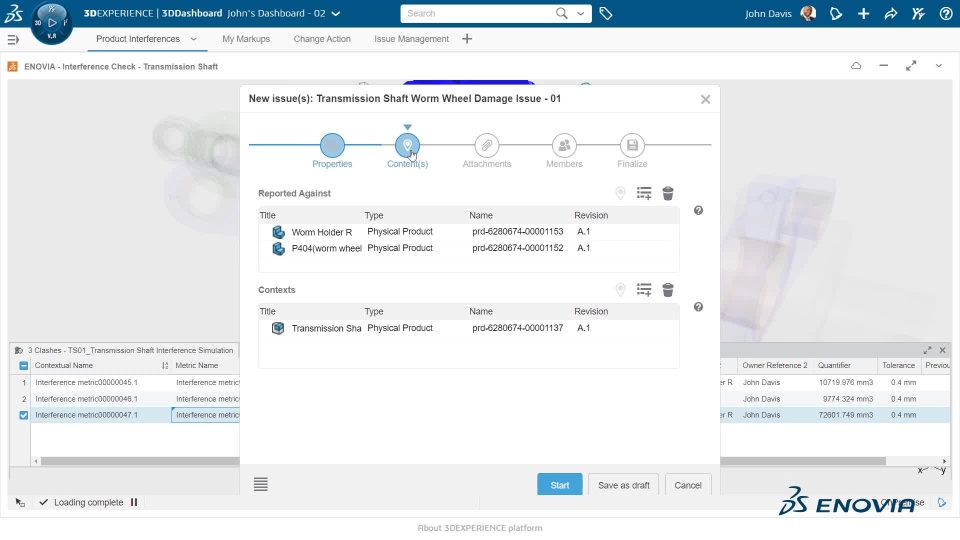The image size is (960, 540).
Task: Open the Change Action tab
Action: tap(322, 39)
